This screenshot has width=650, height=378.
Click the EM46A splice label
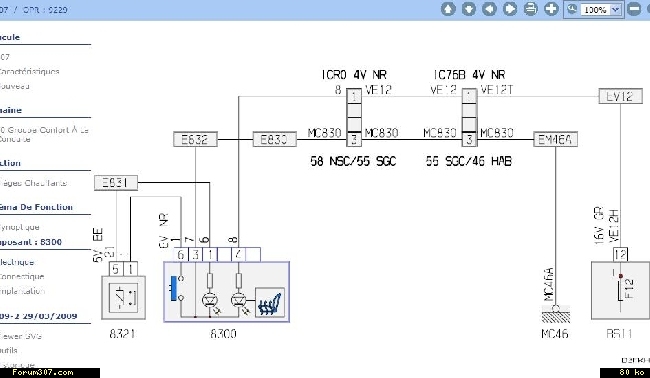click(x=555, y=139)
